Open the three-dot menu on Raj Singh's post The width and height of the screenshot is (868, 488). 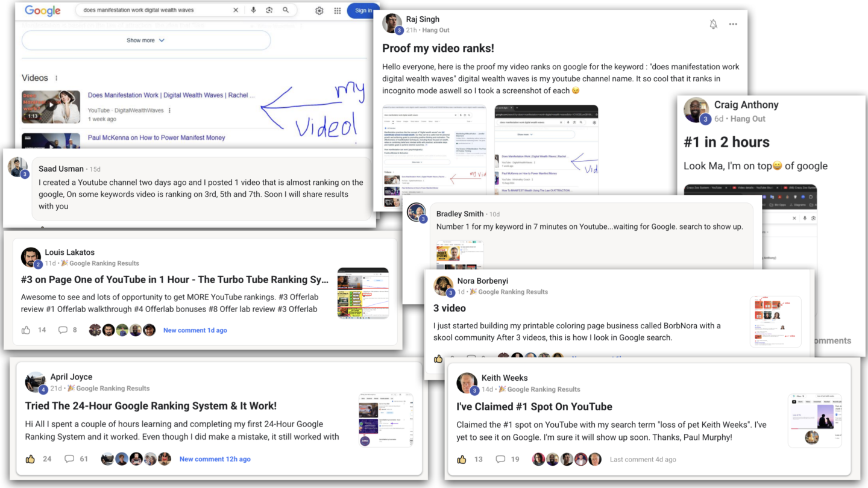tap(733, 24)
